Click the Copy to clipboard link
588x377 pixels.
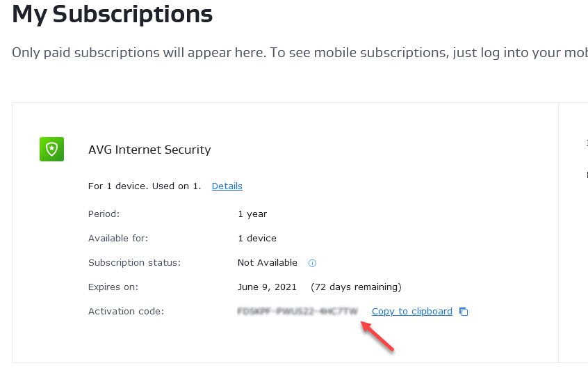coord(411,312)
